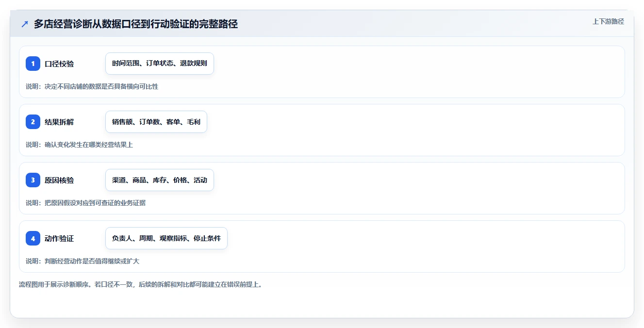Click the step 4 number badge

pos(33,238)
